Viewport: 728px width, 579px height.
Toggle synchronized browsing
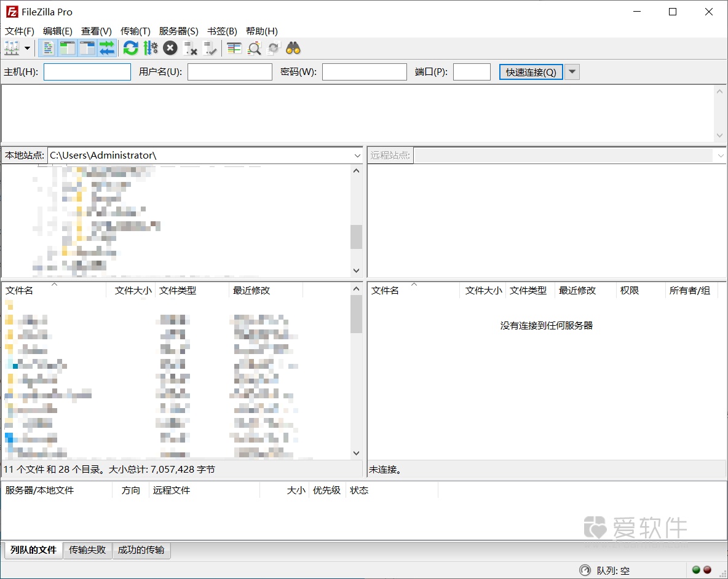click(274, 48)
